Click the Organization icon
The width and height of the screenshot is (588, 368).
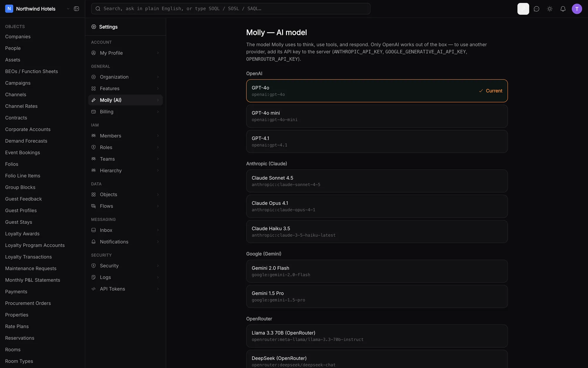click(93, 77)
